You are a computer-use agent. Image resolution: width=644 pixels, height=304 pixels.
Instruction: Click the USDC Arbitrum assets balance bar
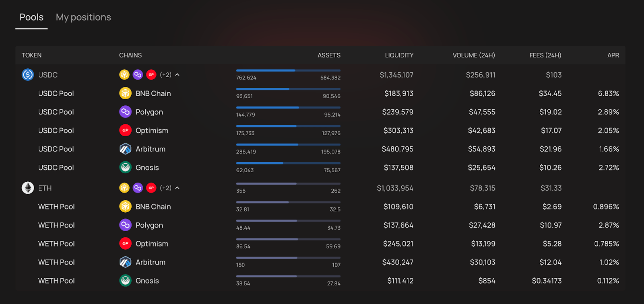[288, 145]
